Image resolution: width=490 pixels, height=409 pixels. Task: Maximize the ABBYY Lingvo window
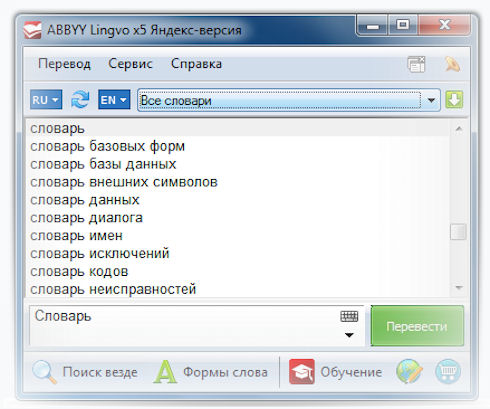pos(403,25)
